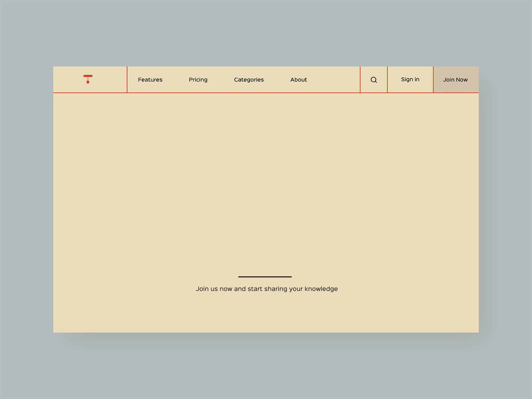Click the knowledge-sharing tagline text
The width and height of the screenshot is (532, 399).
(x=267, y=289)
